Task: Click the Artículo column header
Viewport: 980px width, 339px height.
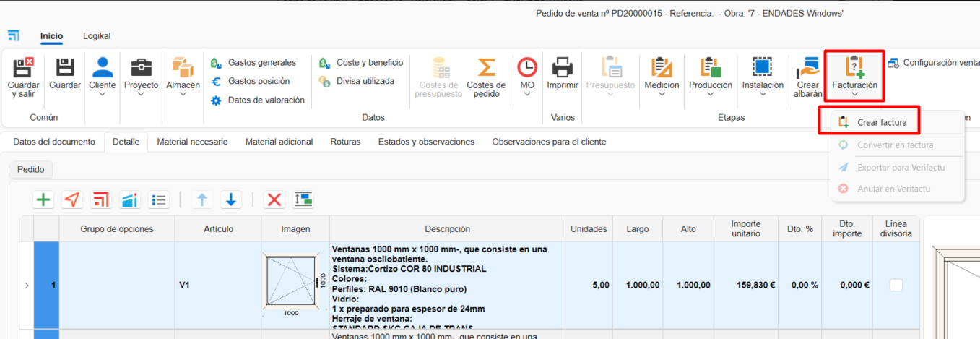Action: (218, 229)
